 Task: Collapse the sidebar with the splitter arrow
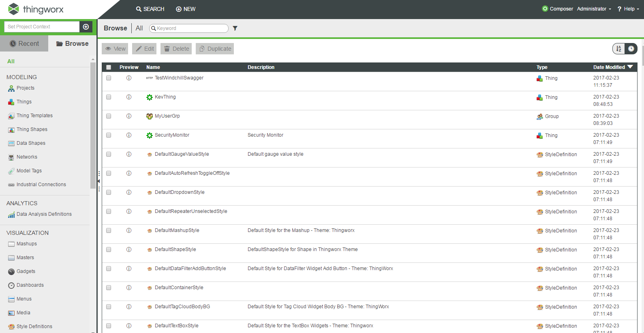pos(99,181)
